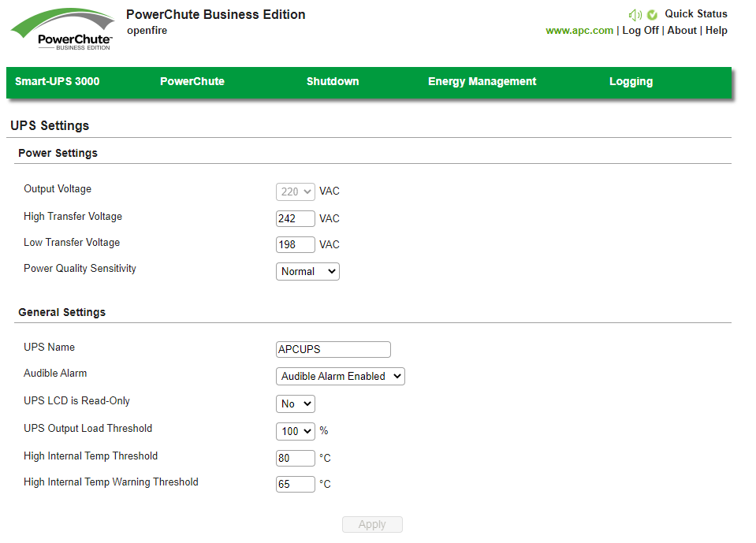Viewport: 756px width, 543px height.
Task: Open the About page
Action: pos(682,31)
